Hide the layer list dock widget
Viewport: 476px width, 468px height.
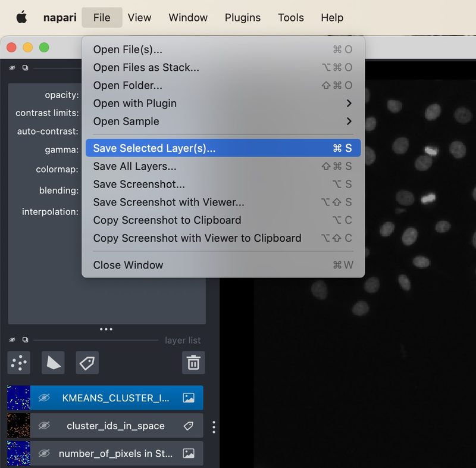pos(12,340)
